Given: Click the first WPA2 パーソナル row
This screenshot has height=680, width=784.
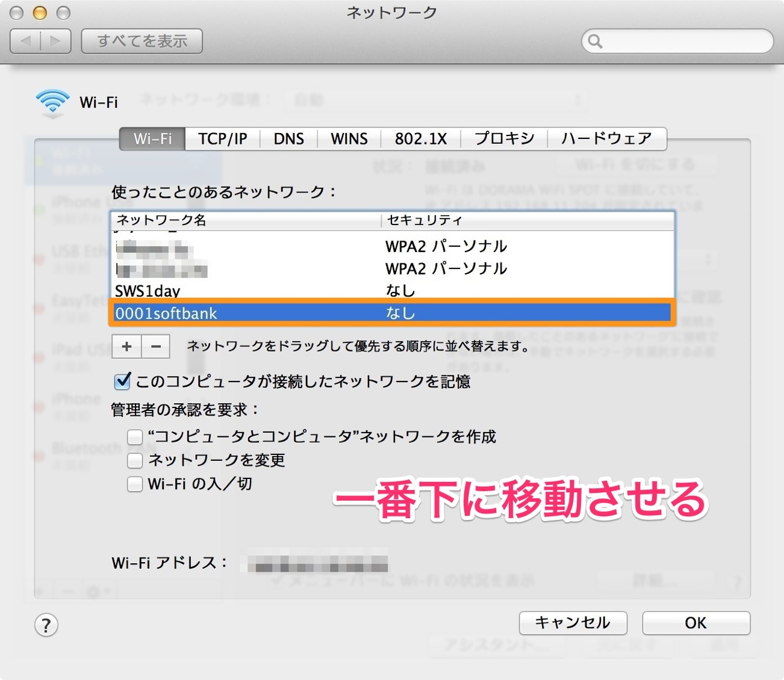Looking at the screenshot, I should pyautogui.click(x=393, y=246).
